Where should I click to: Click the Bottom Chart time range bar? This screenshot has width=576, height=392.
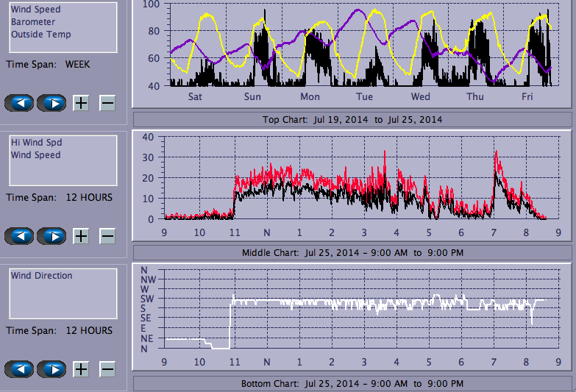click(352, 384)
